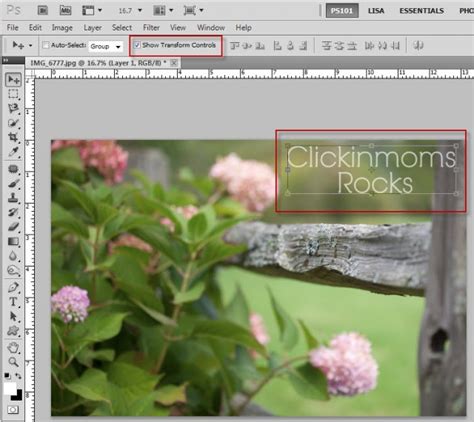The width and height of the screenshot is (474, 422).
Task: Select the History Brush tool
Action: coord(13,212)
